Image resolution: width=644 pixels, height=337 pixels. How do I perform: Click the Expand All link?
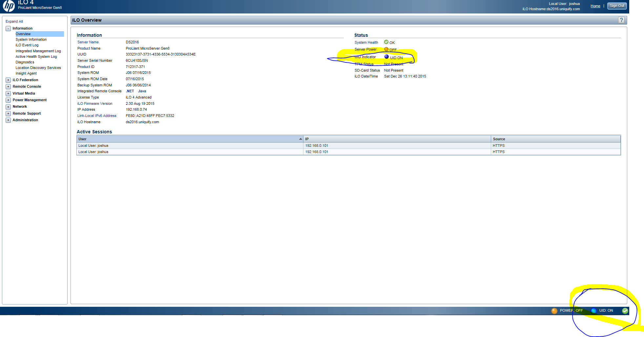(x=14, y=21)
